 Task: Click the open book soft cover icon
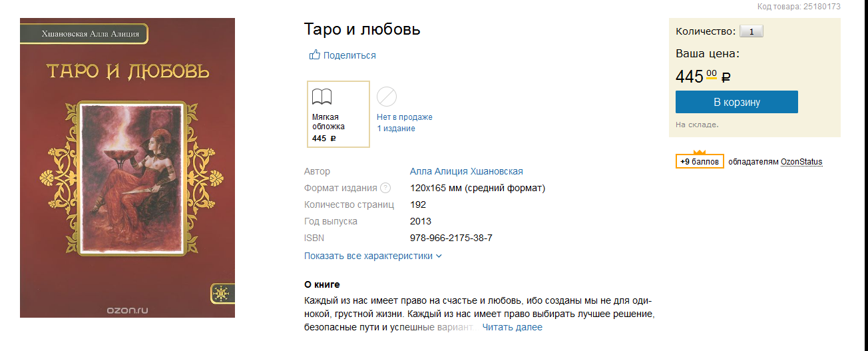(322, 97)
